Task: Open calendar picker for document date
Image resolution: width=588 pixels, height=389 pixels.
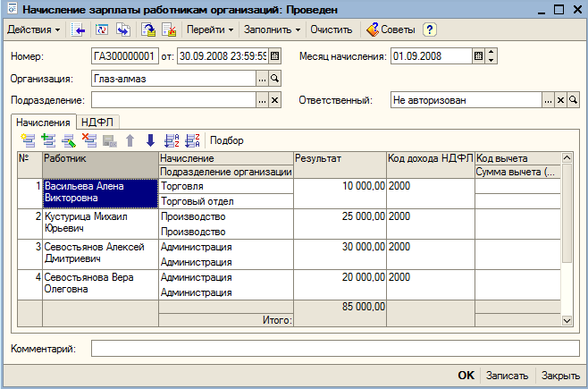Action: pos(275,56)
